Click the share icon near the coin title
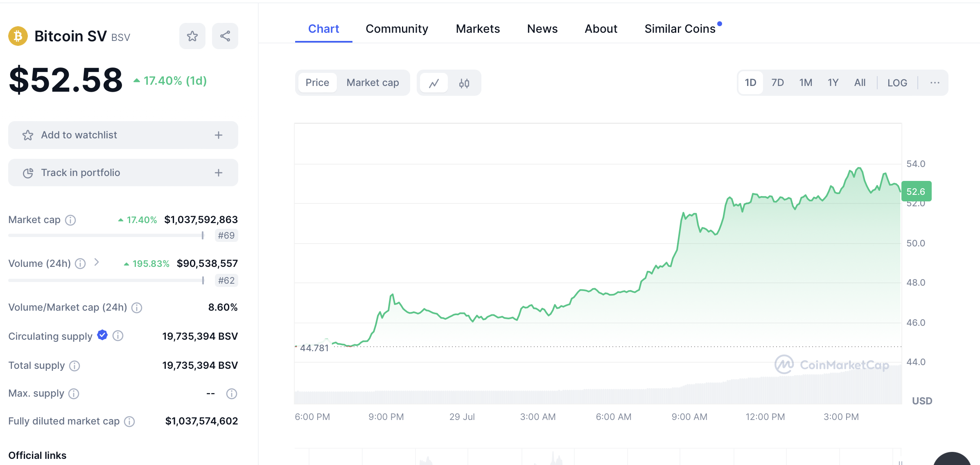Screen dimensions: 980x465 click(x=225, y=36)
